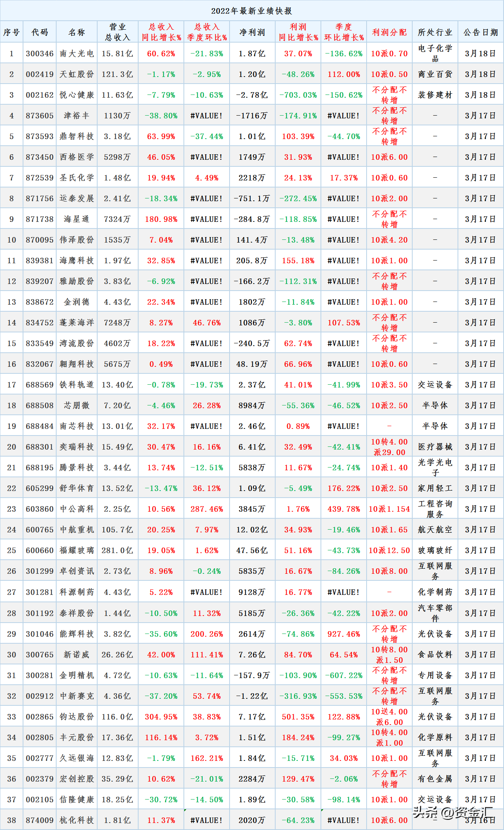Click the industry cell '光学光电子'
This screenshot has height=830, width=504.
[x=435, y=468]
